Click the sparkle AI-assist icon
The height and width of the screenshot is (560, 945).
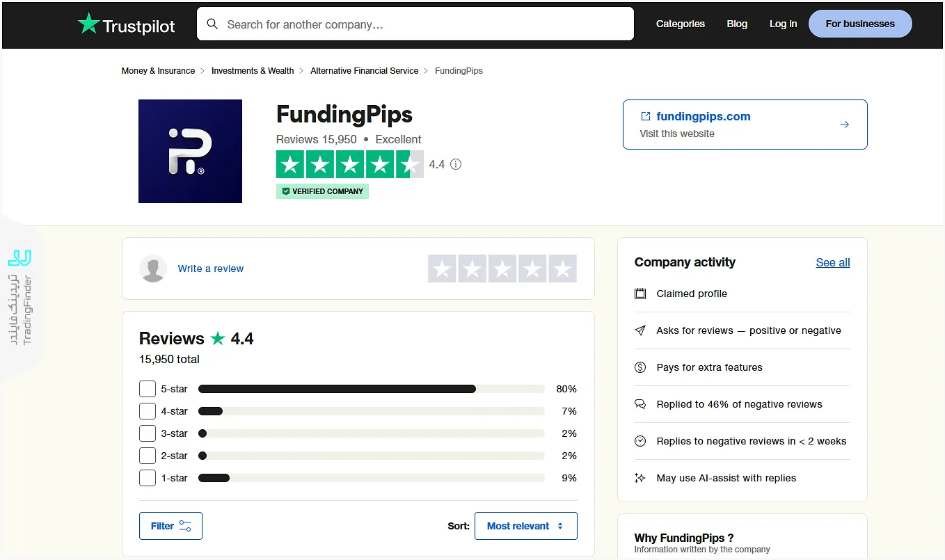point(640,478)
